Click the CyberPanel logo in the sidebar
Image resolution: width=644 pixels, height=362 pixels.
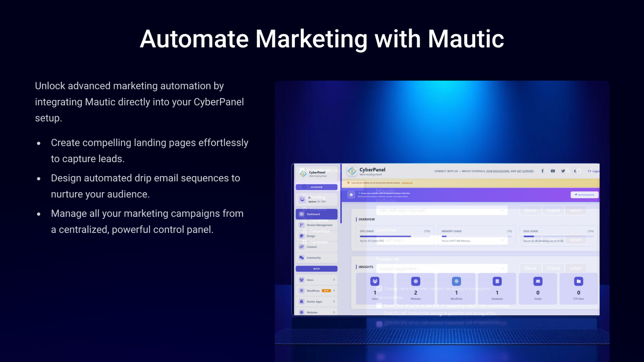point(303,173)
